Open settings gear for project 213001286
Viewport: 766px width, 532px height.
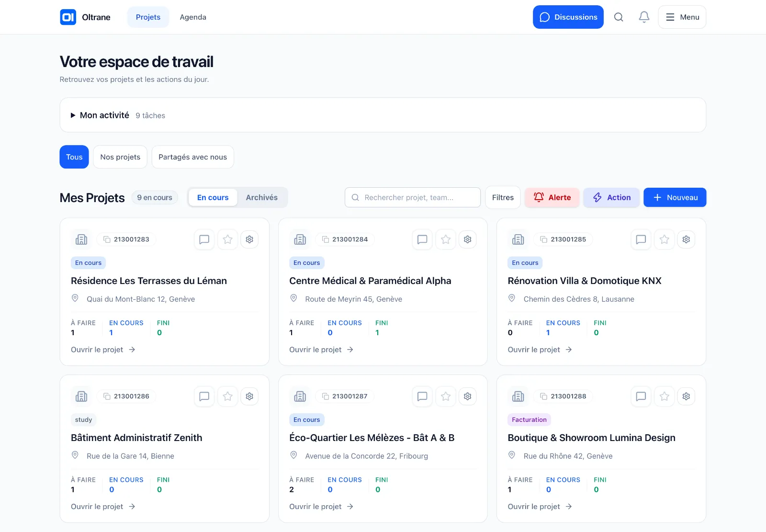click(x=249, y=396)
